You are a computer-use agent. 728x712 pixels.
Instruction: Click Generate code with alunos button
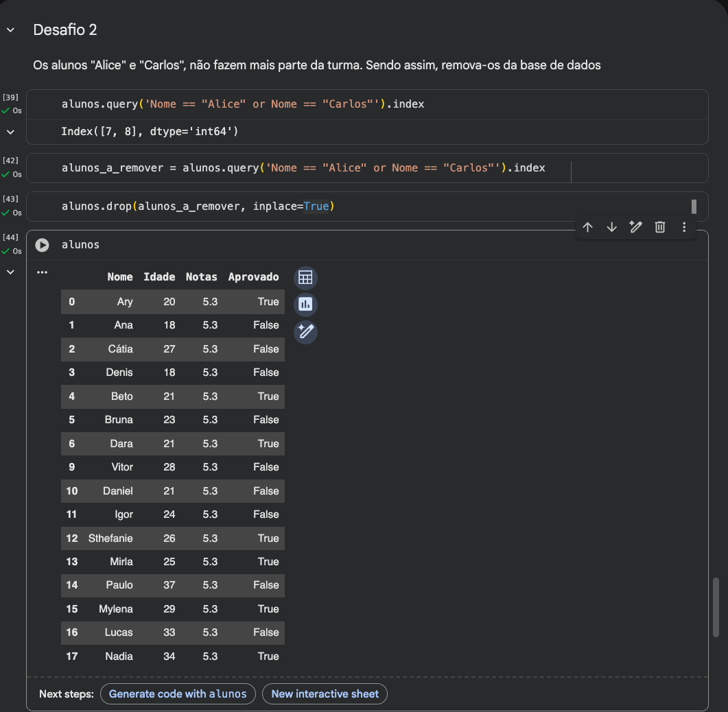178,693
